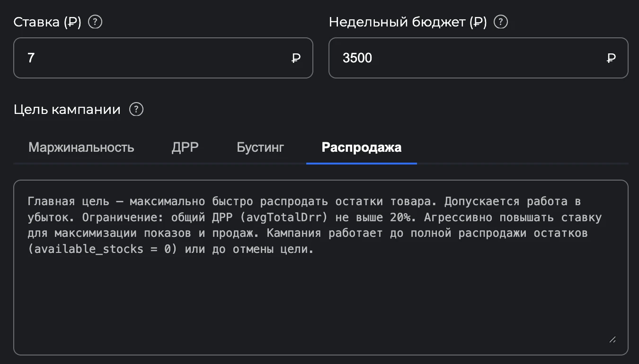Click the blue underline below Распродажа
The width and height of the screenshot is (639, 364).
point(361,163)
